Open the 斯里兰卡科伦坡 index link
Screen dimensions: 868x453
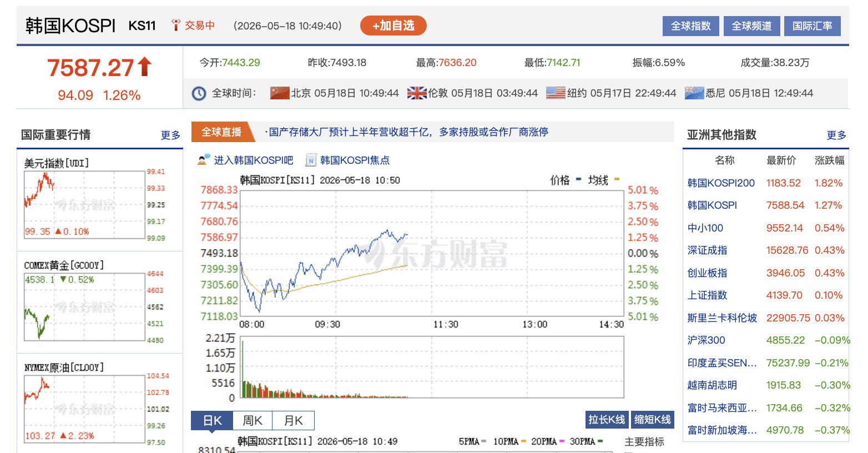click(722, 318)
